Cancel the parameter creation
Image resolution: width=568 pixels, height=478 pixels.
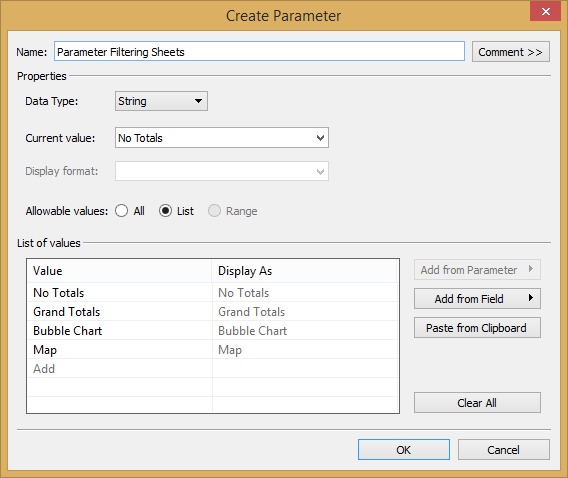504,450
